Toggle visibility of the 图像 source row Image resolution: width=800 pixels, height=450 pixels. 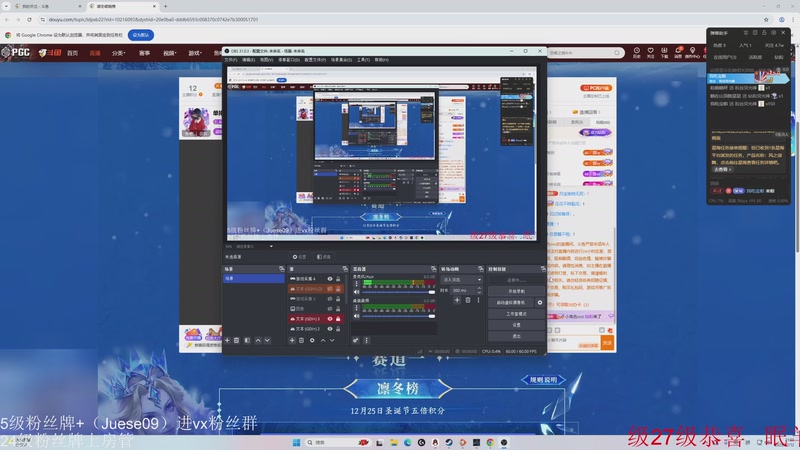[330, 309]
